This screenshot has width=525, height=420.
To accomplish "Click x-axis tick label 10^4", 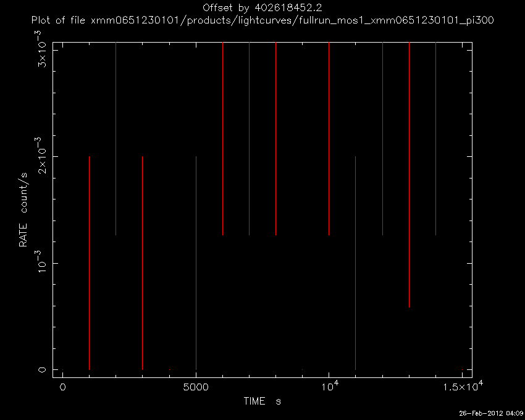I will tap(330, 386).
